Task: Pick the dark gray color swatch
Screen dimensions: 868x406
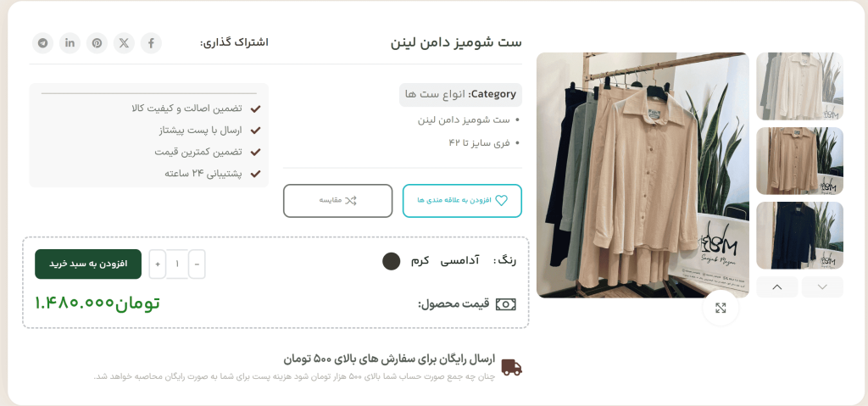Action: [x=392, y=261]
